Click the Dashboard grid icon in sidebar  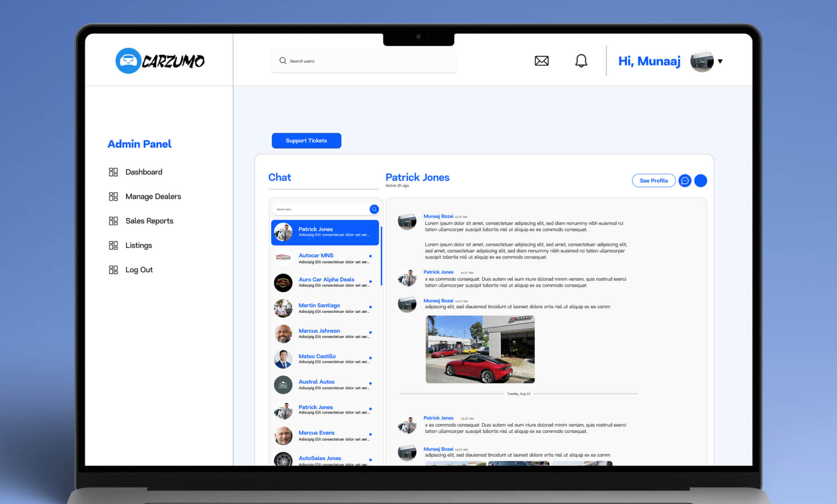tap(113, 172)
